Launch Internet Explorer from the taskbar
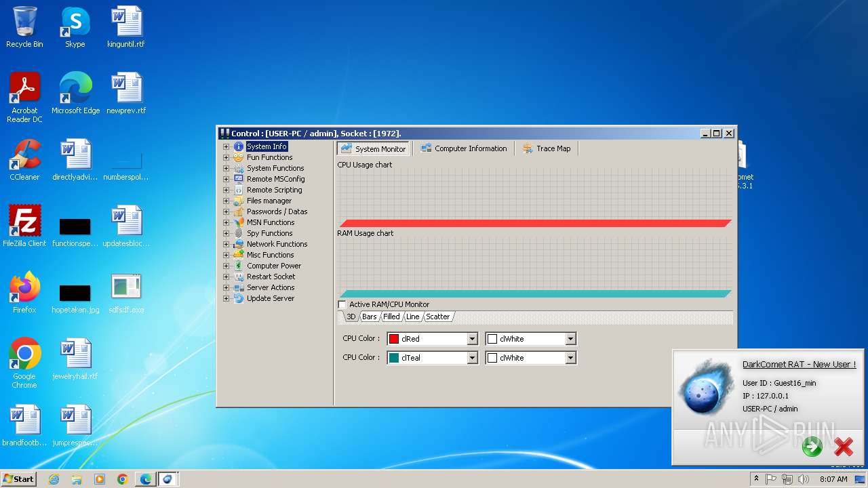868x488 pixels. (x=54, y=479)
